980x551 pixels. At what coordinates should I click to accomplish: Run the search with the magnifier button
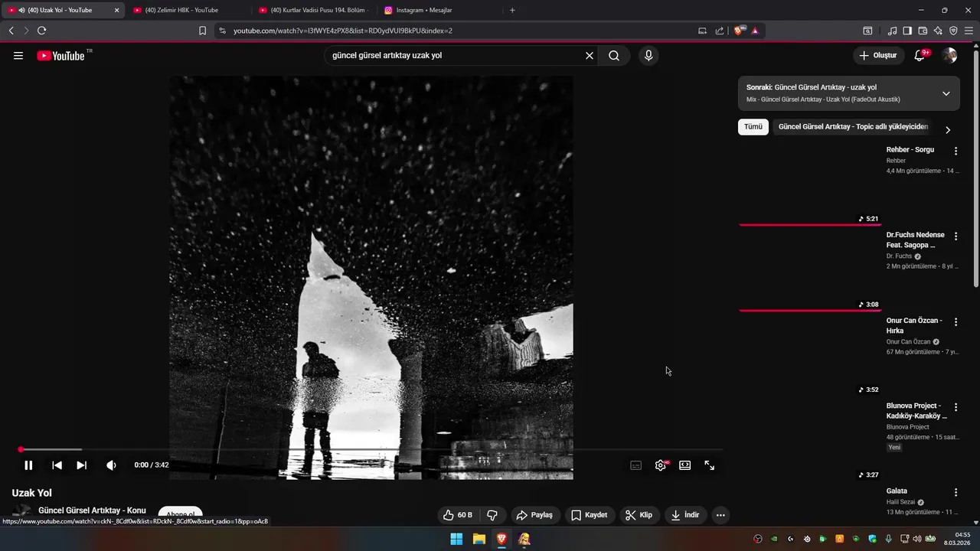click(x=614, y=56)
